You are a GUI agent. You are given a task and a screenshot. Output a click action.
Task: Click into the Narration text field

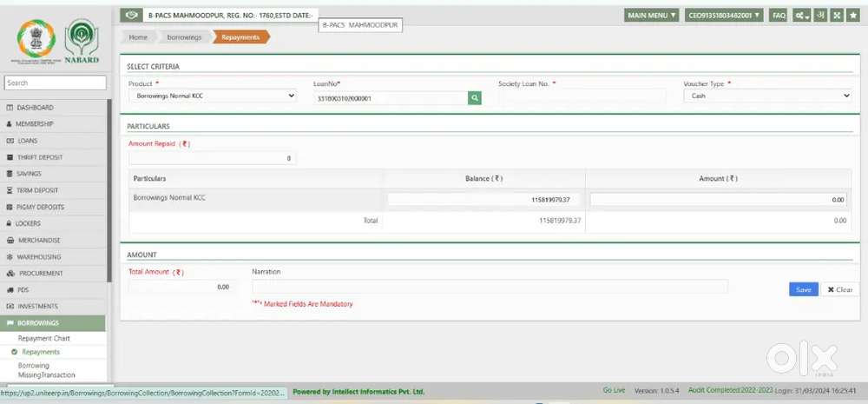click(490, 287)
